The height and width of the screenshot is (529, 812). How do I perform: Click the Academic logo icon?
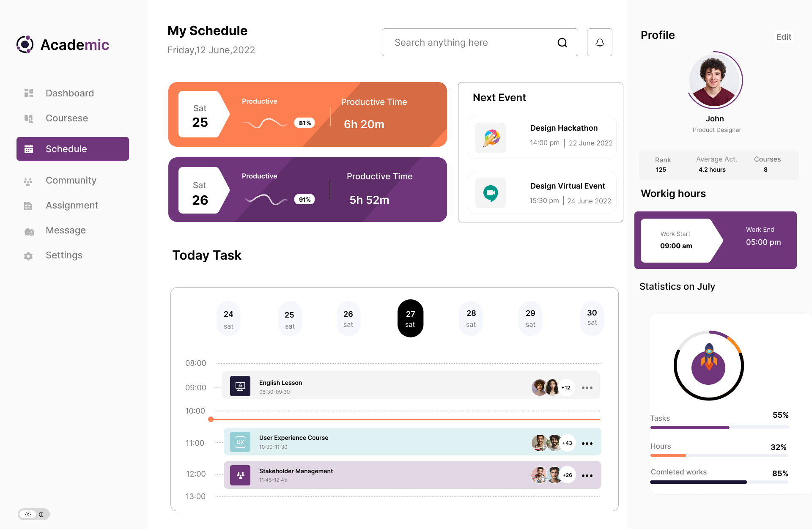point(25,44)
